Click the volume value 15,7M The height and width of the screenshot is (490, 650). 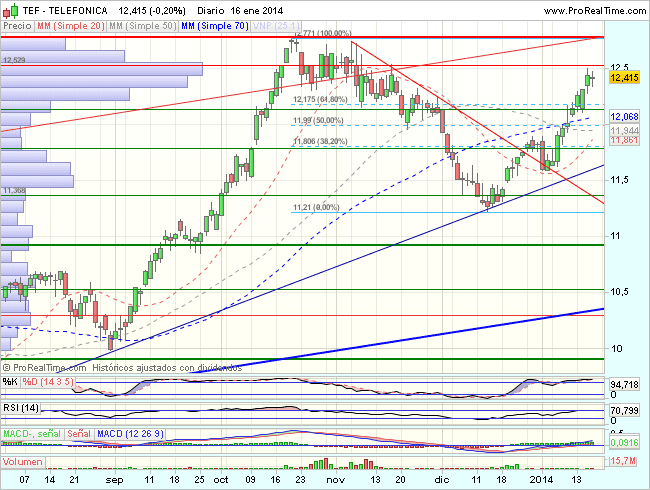coord(623,461)
